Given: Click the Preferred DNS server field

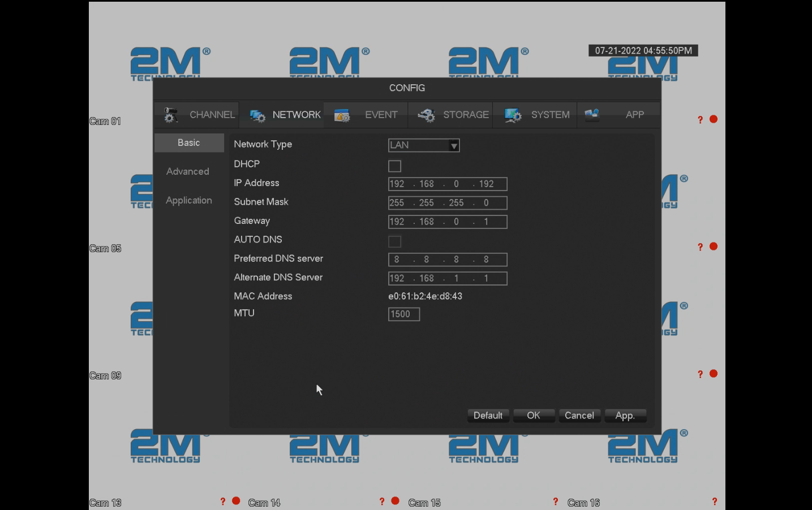Looking at the screenshot, I should [447, 260].
